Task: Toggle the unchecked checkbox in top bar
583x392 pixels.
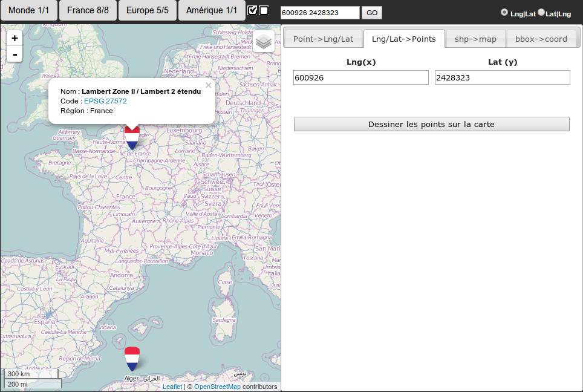Action: pos(264,10)
